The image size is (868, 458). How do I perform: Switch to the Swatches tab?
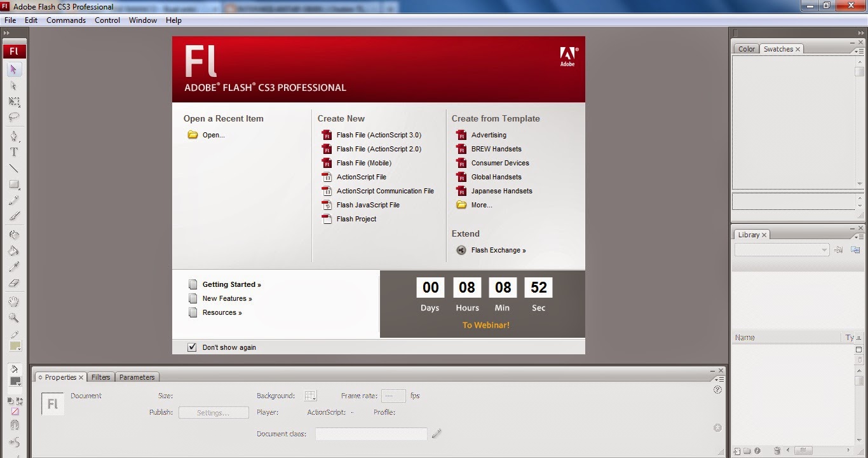(x=782, y=49)
